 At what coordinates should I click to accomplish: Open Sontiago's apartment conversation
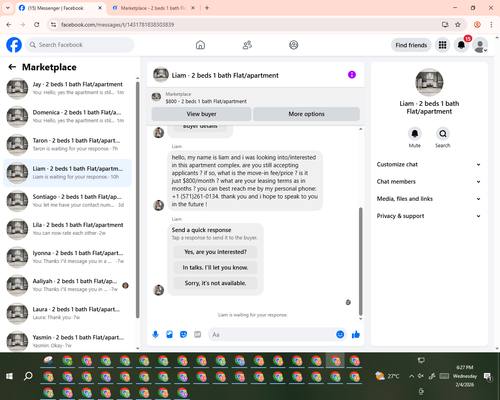pyautogui.click(x=68, y=201)
